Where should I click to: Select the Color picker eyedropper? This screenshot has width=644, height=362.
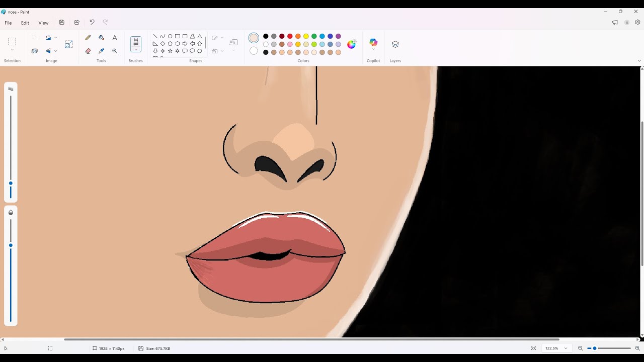[x=101, y=51]
